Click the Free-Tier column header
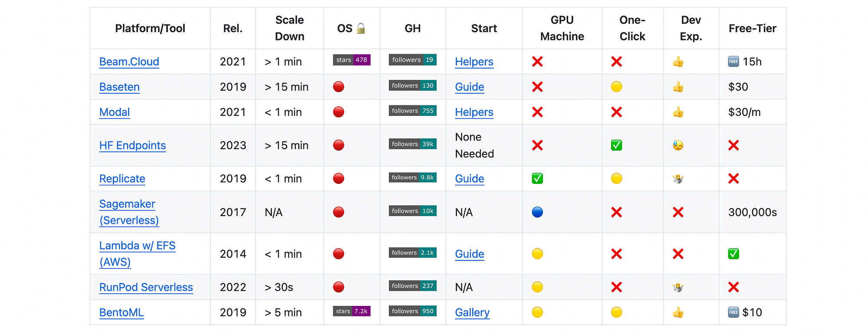This screenshot has width=868, height=335. (x=752, y=29)
